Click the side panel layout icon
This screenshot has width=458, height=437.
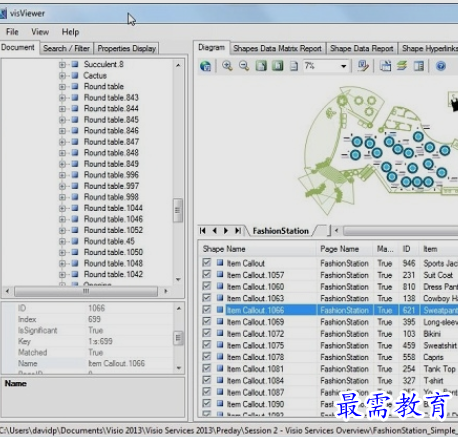coord(419,66)
